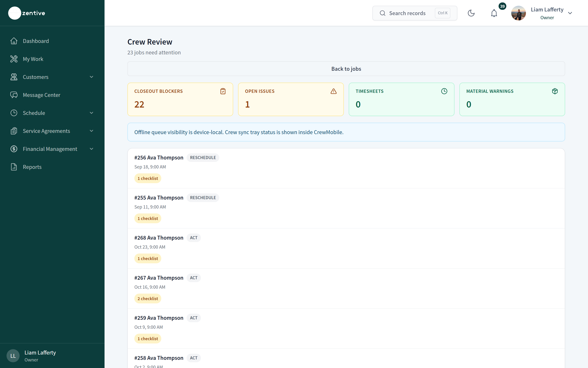588x368 pixels.
Task: Click Open Issues warning triangle icon
Action: [x=333, y=91]
